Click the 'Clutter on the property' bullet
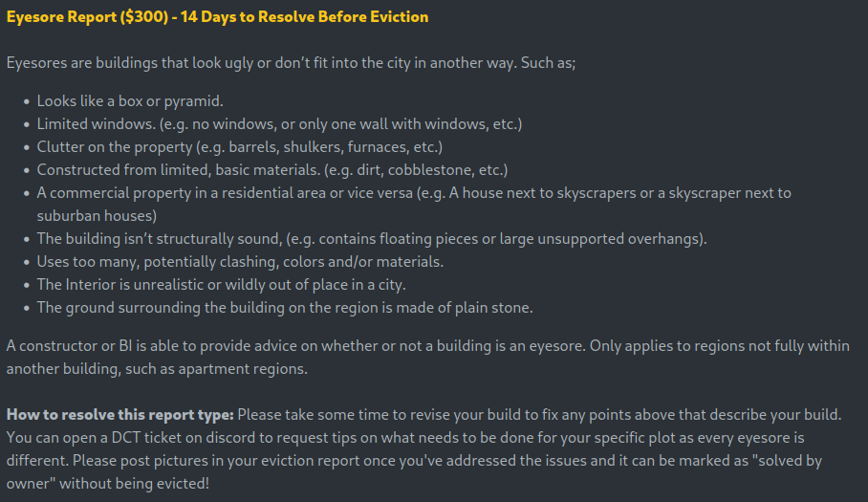 (x=240, y=147)
